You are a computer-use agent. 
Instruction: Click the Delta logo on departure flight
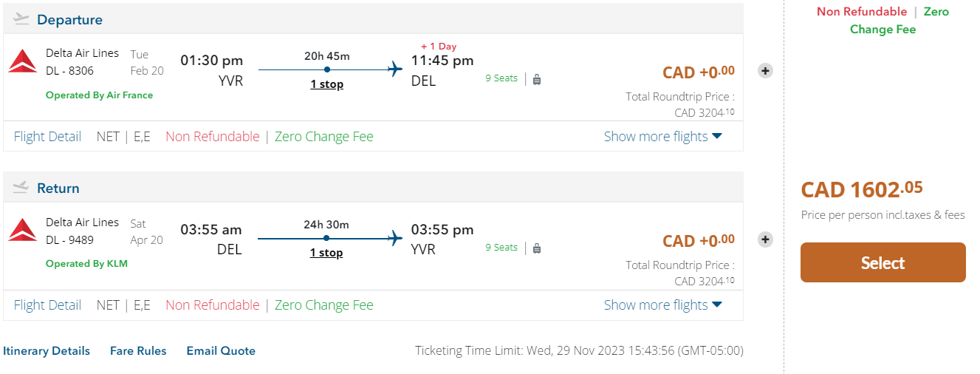coord(22,61)
